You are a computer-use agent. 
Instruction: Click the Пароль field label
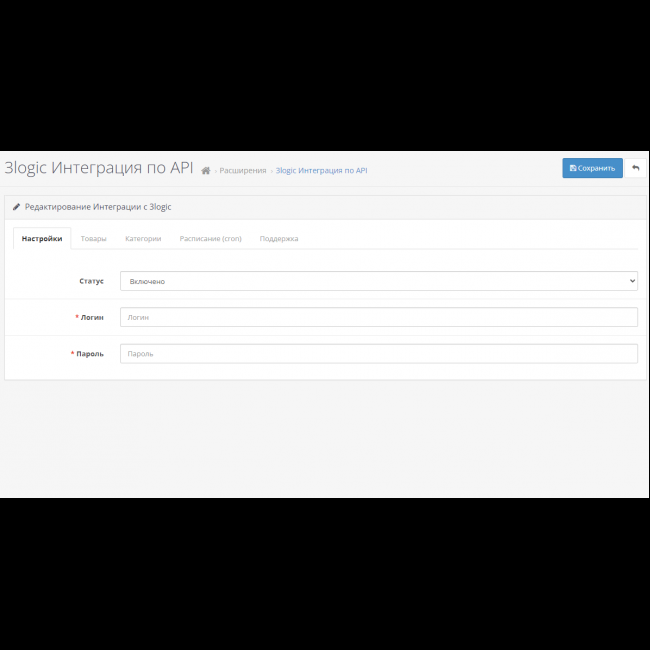(x=90, y=353)
